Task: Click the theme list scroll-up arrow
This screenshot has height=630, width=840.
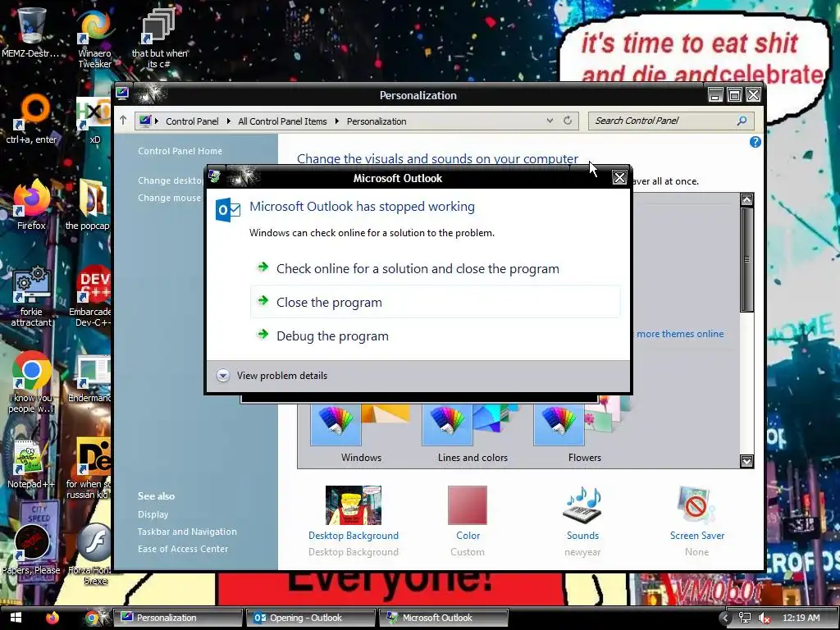Action: (746, 200)
